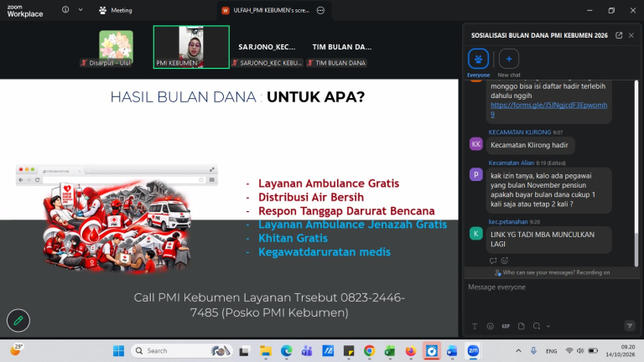Open the Meeting tab
The width and height of the screenshot is (644, 362).
click(x=116, y=10)
